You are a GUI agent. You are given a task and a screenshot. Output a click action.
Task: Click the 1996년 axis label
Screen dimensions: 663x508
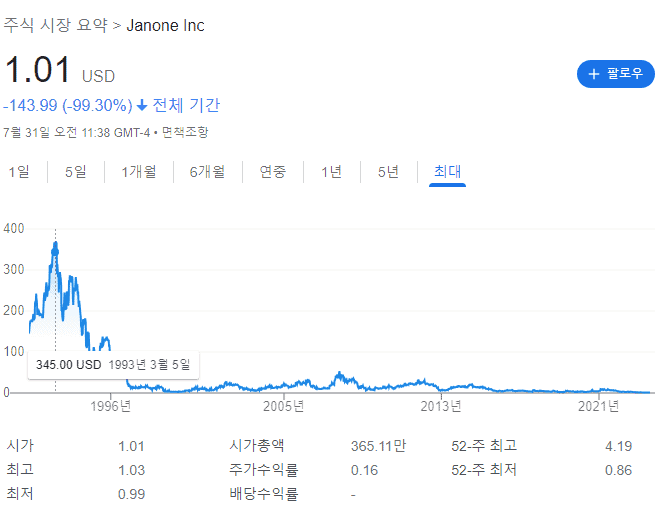[x=111, y=406]
